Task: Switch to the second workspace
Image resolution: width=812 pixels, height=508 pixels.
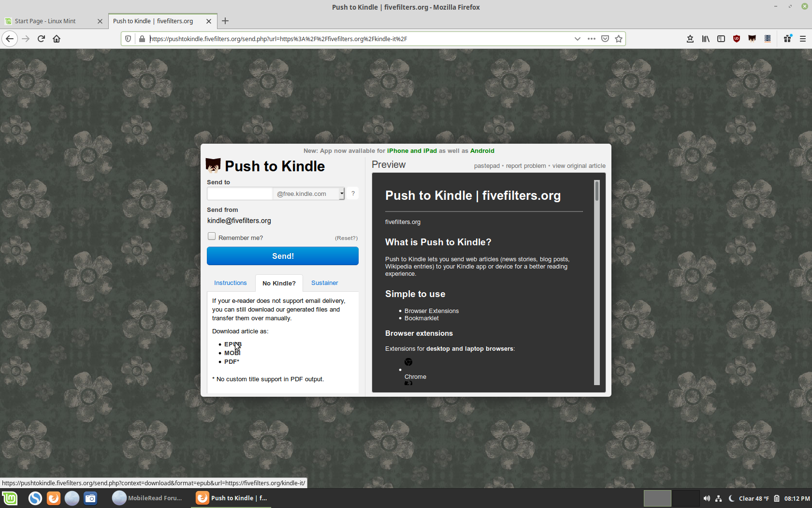Action: (x=685, y=498)
